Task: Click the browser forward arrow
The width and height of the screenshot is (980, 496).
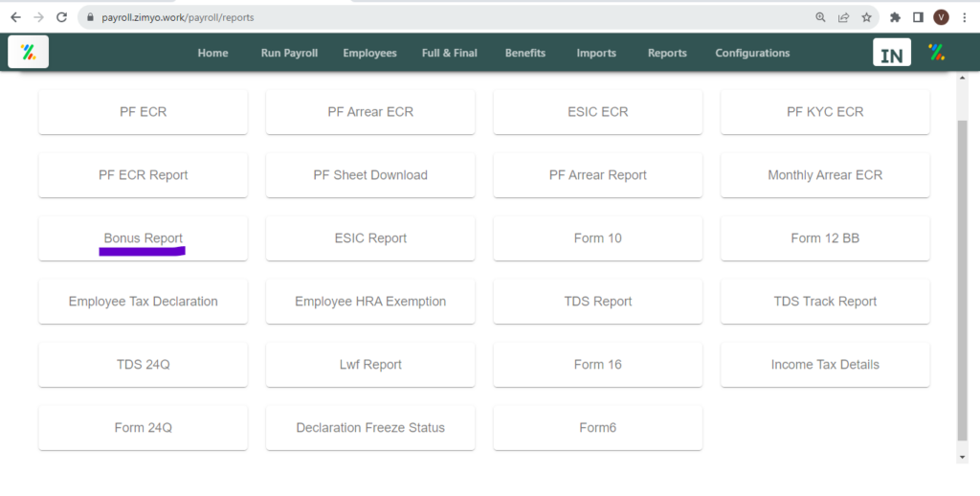Action: click(38, 17)
